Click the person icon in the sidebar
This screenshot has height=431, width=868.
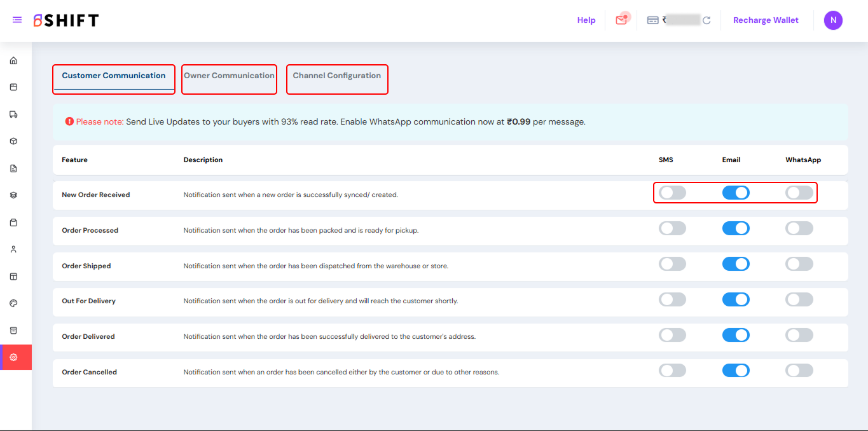pyautogui.click(x=13, y=249)
